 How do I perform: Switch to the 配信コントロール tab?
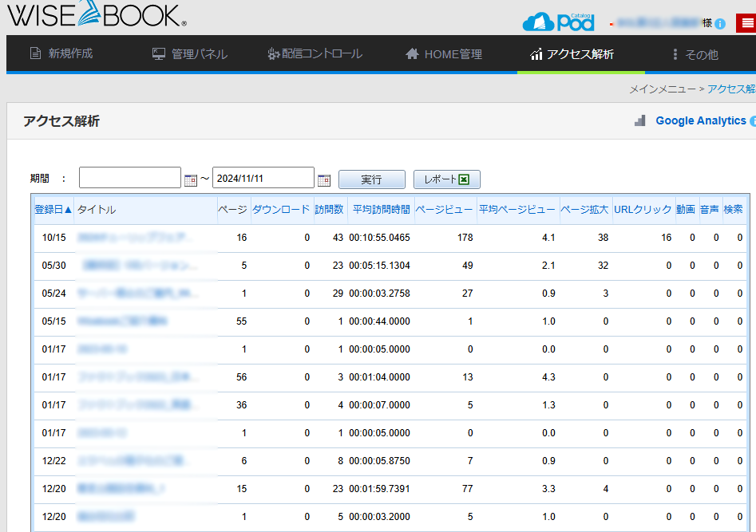point(315,54)
